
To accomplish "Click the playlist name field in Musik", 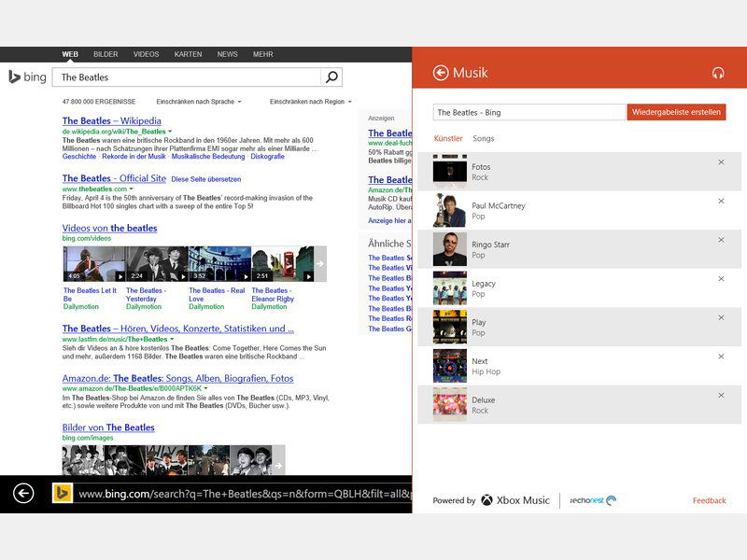I will coord(529,112).
